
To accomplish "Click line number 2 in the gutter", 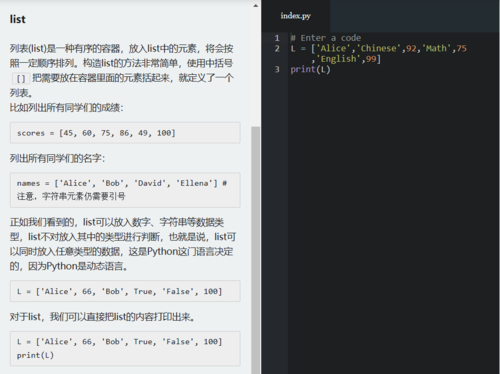I will coord(277,48).
